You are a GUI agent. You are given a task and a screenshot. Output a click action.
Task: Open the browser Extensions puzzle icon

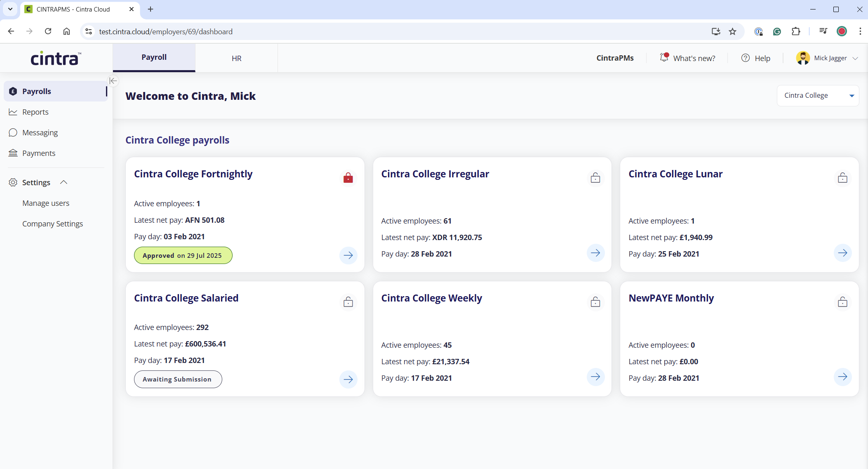tap(796, 31)
